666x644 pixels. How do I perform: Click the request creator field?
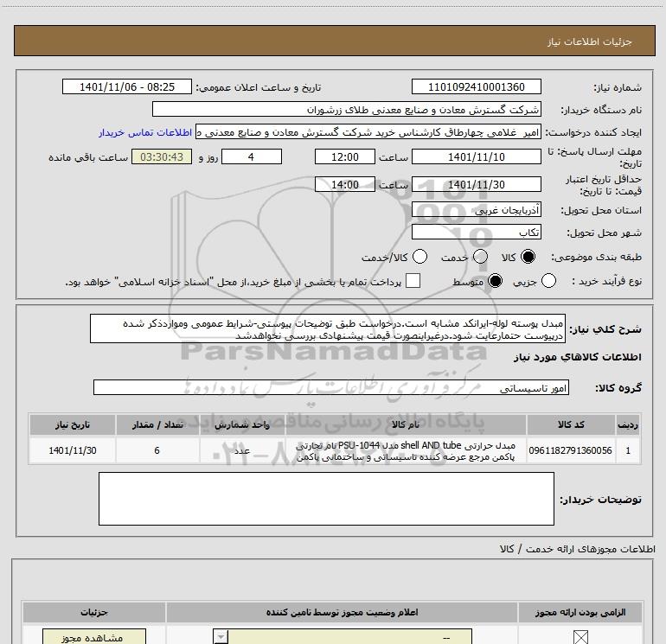[368, 132]
